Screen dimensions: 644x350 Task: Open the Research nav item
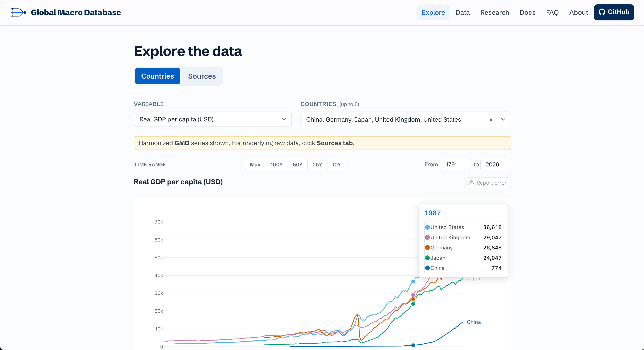494,13
